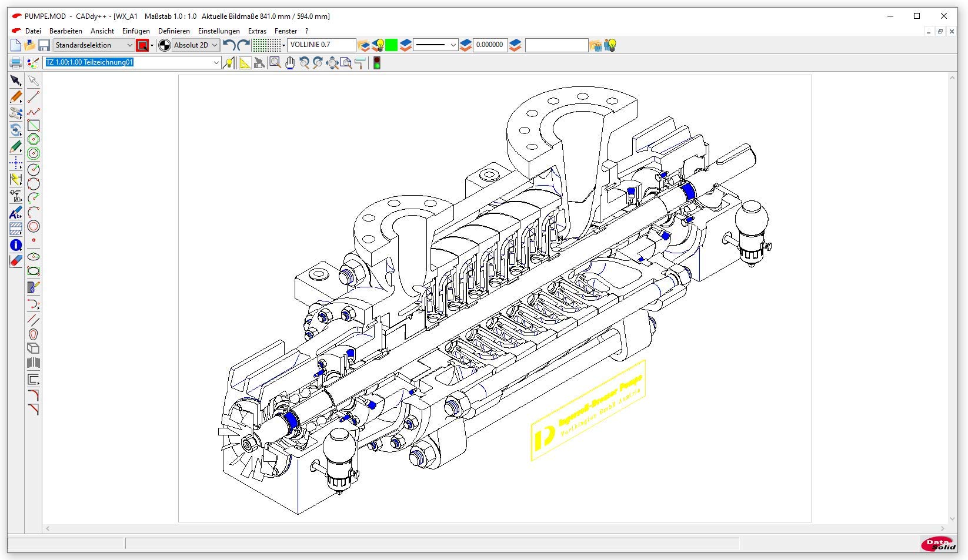The image size is (968, 560).
Task: Click the black-and-white origin symbol icon
Action: click(165, 45)
